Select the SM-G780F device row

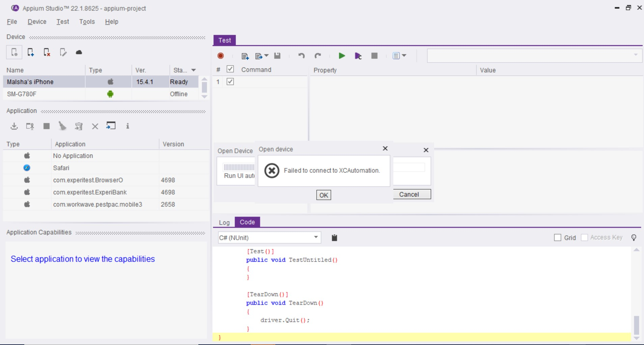(101, 94)
